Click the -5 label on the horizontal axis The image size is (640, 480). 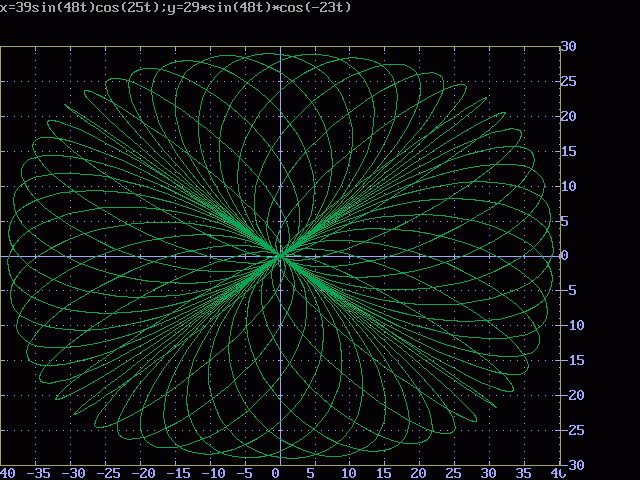(245, 473)
